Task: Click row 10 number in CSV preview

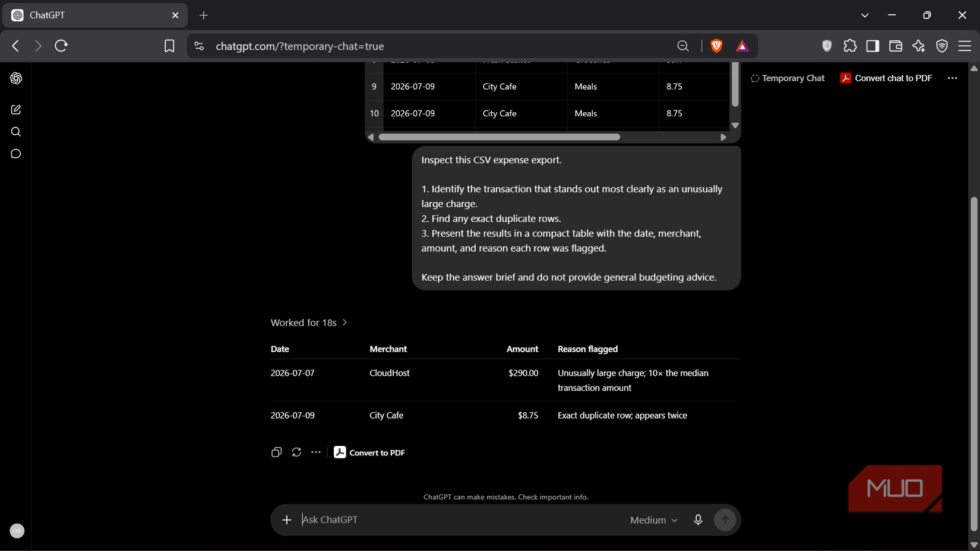Action: pyautogui.click(x=374, y=113)
